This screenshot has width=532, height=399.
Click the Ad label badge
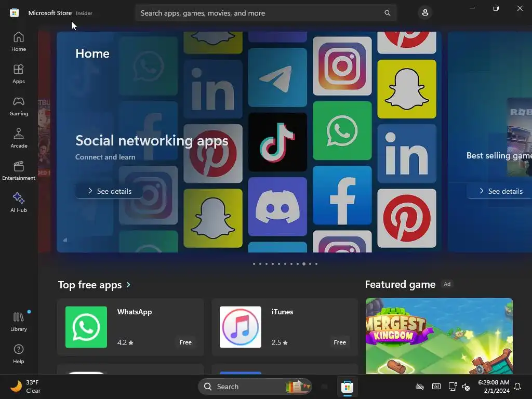(x=447, y=284)
